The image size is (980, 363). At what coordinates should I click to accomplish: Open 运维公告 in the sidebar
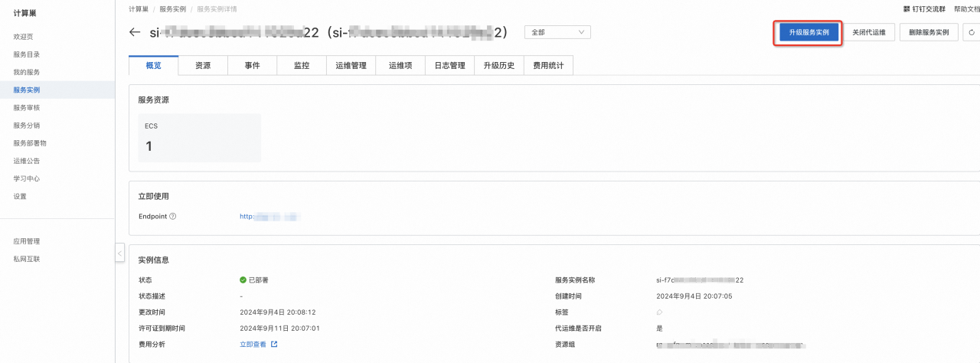27,161
